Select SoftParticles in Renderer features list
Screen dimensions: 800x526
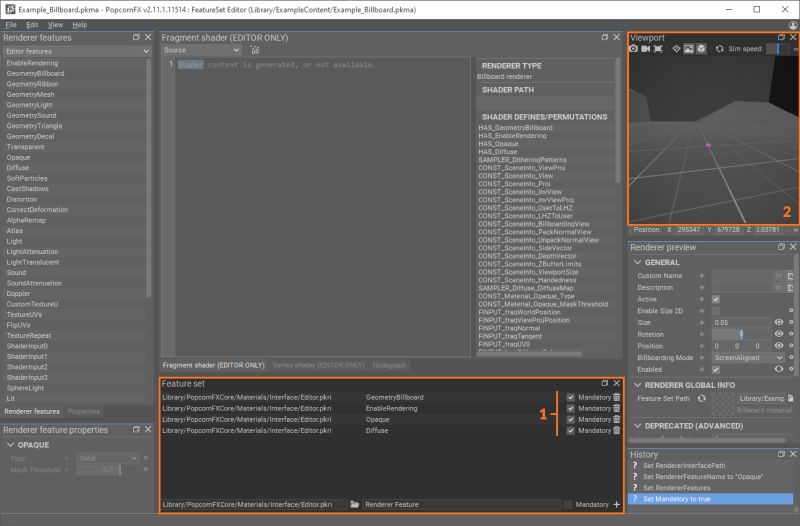[x=27, y=178]
